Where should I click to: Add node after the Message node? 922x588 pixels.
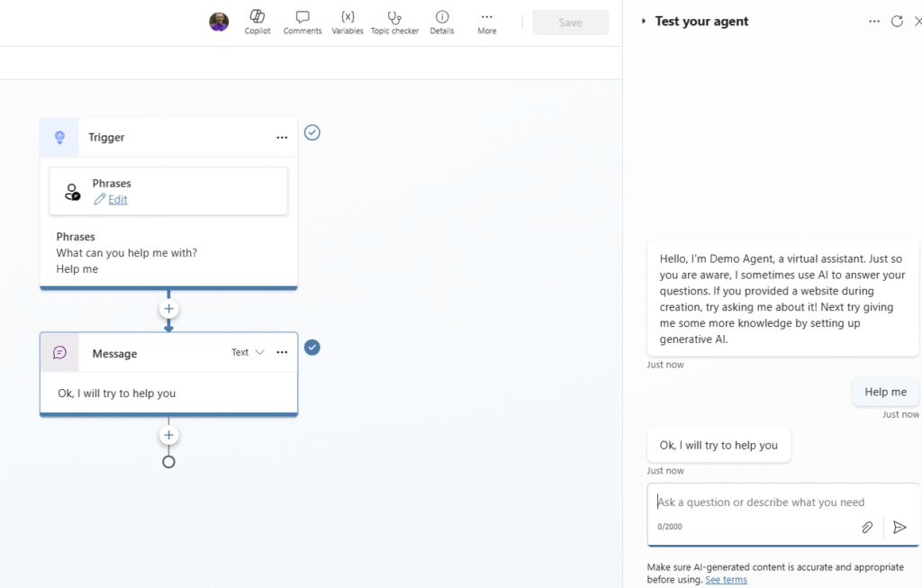(168, 435)
